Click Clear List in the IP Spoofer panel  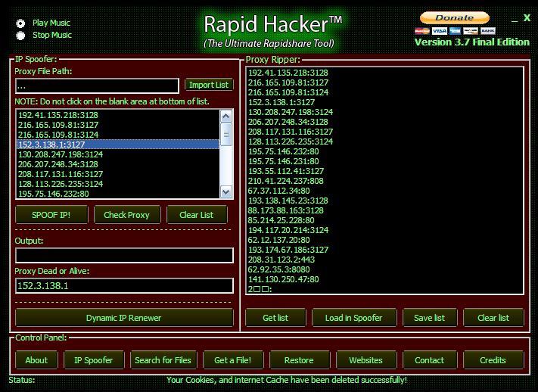pos(197,215)
